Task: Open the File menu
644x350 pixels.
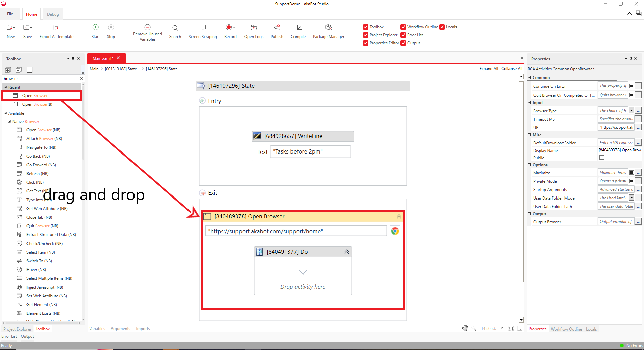Action: [x=10, y=14]
